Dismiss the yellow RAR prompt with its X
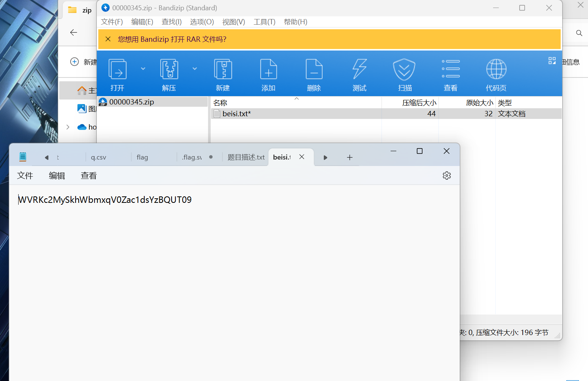The width and height of the screenshot is (588, 381). [x=108, y=39]
